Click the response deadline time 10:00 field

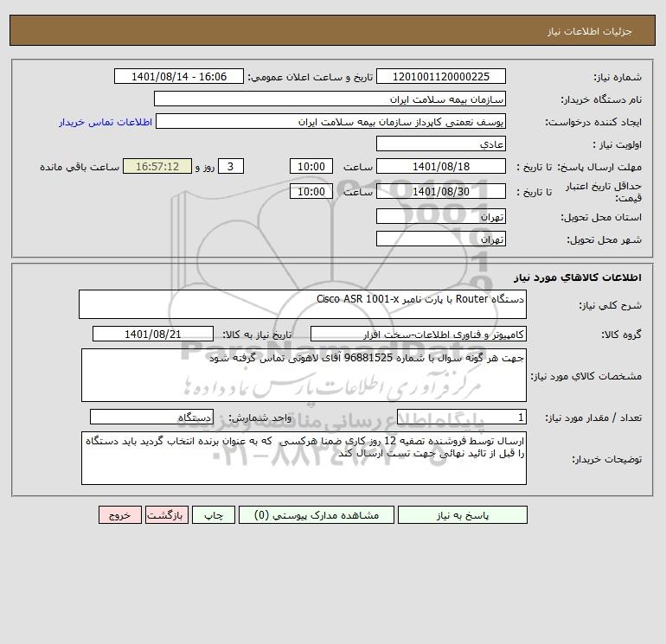pos(311,167)
